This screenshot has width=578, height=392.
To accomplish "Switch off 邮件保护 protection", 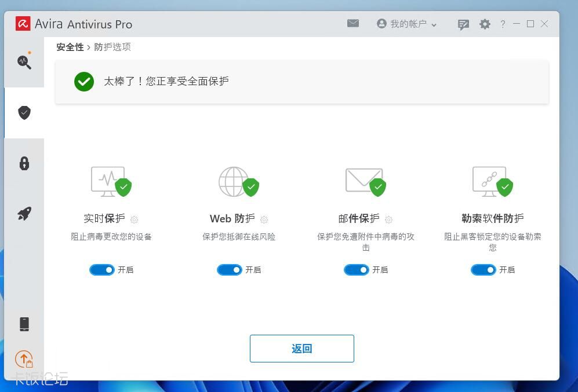I will click(357, 270).
